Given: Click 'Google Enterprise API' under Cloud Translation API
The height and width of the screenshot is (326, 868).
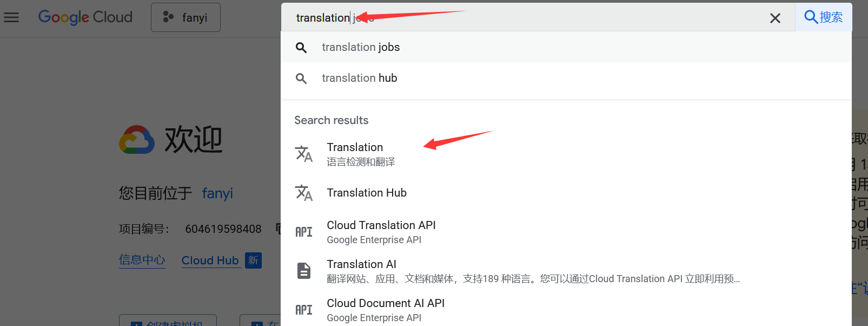Looking at the screenshot, I should [374, 240].
